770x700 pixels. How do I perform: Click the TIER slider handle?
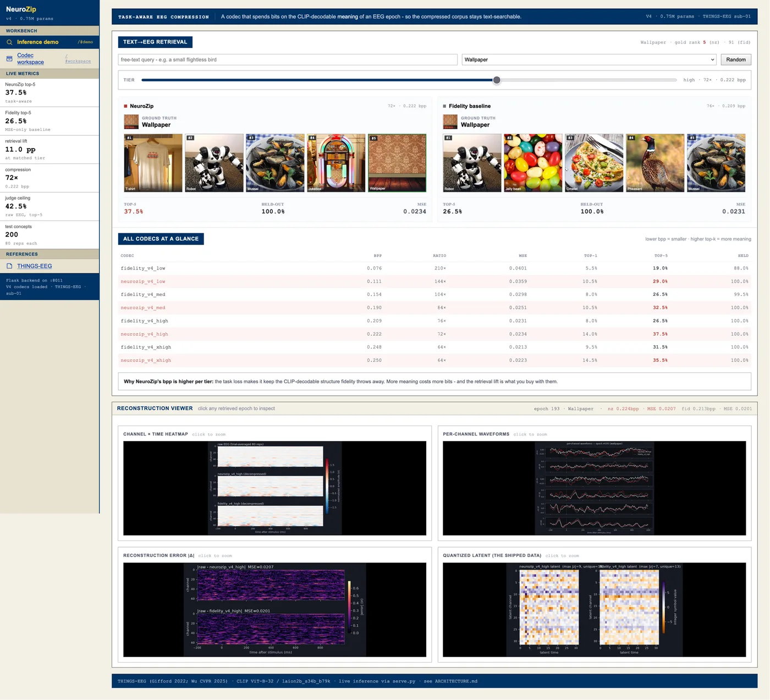point(497,80)
